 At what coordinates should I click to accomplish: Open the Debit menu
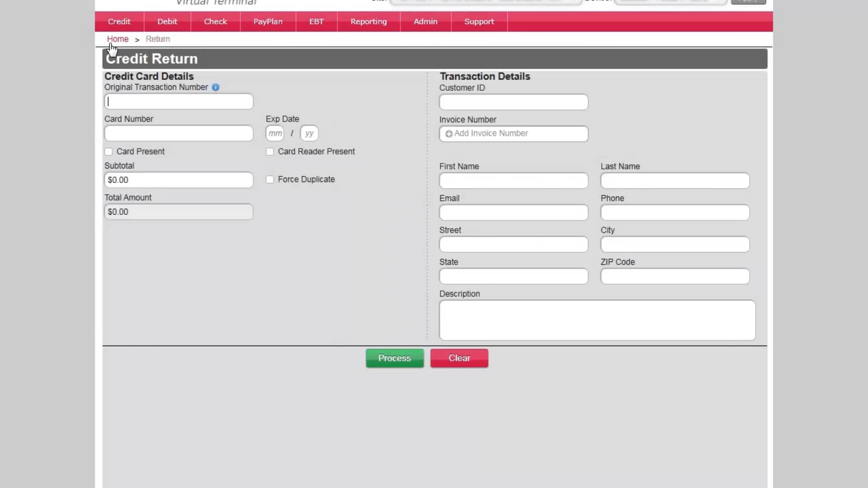click(167, 22)
